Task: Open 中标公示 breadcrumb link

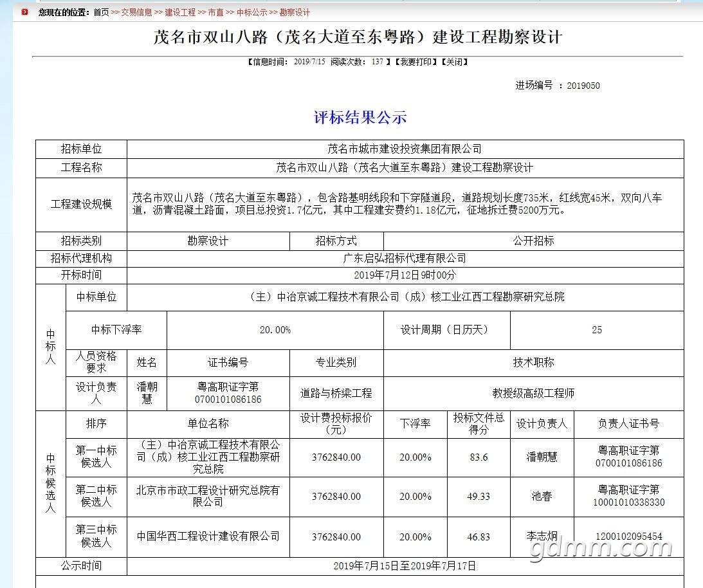Action: [251, 13]
